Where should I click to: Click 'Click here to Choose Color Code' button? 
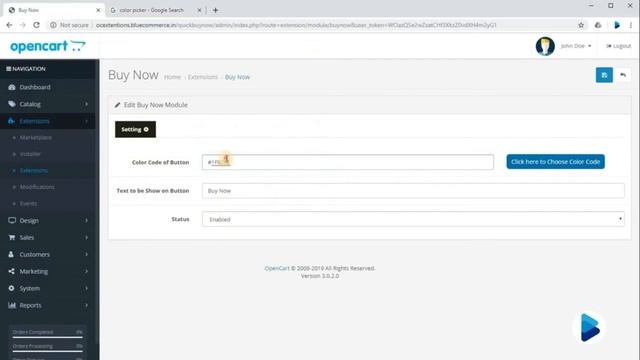556,162
